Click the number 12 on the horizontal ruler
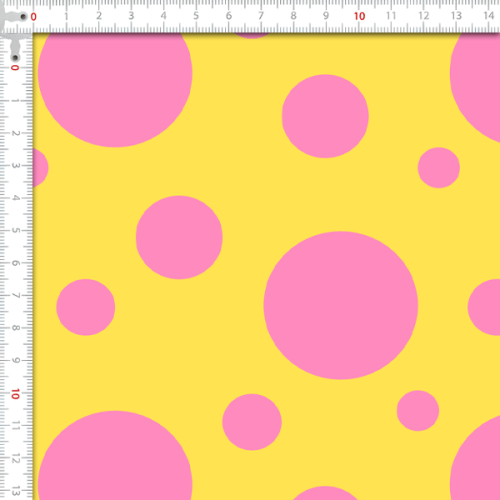This screenshot has height=500, width=500. 424,16
